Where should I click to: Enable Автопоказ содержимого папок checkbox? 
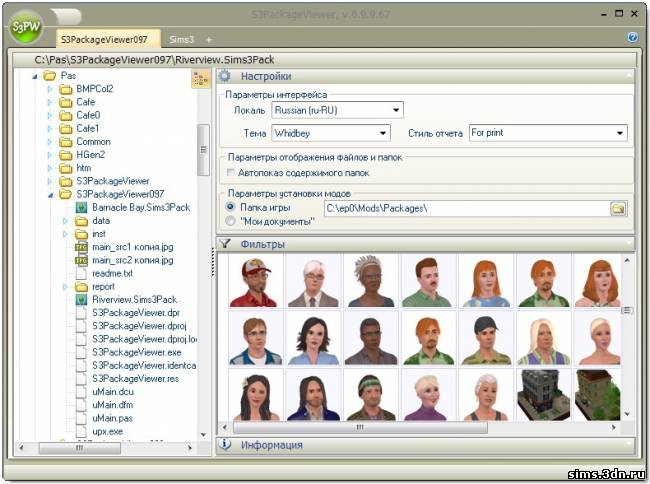pyautogui.click(x=232, y=173)
